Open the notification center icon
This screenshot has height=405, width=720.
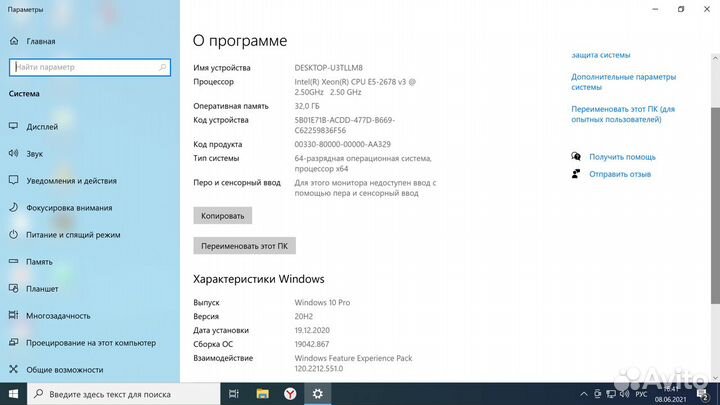point(702,394)
